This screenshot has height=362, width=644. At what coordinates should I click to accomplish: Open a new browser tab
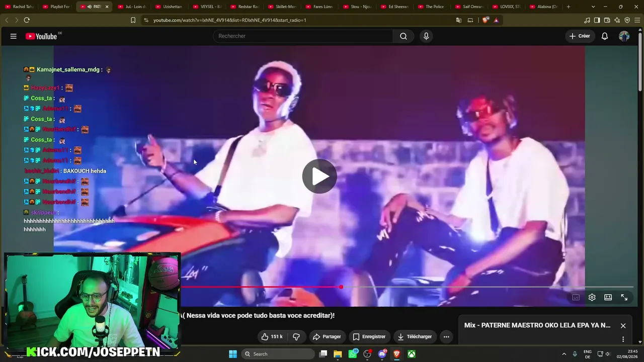tap(569, 7)
